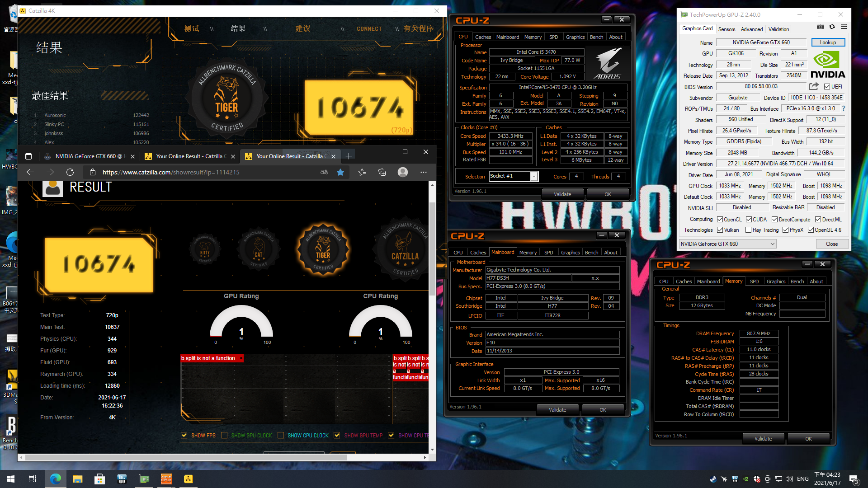Click Bus Interface question mark icon
Viewport: 868px width, 488px height.
(x=844, y=108)
